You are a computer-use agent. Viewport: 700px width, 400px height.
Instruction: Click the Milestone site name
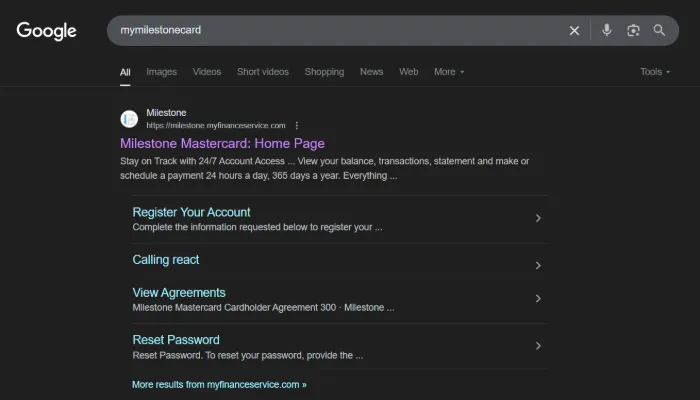point(166,113)
